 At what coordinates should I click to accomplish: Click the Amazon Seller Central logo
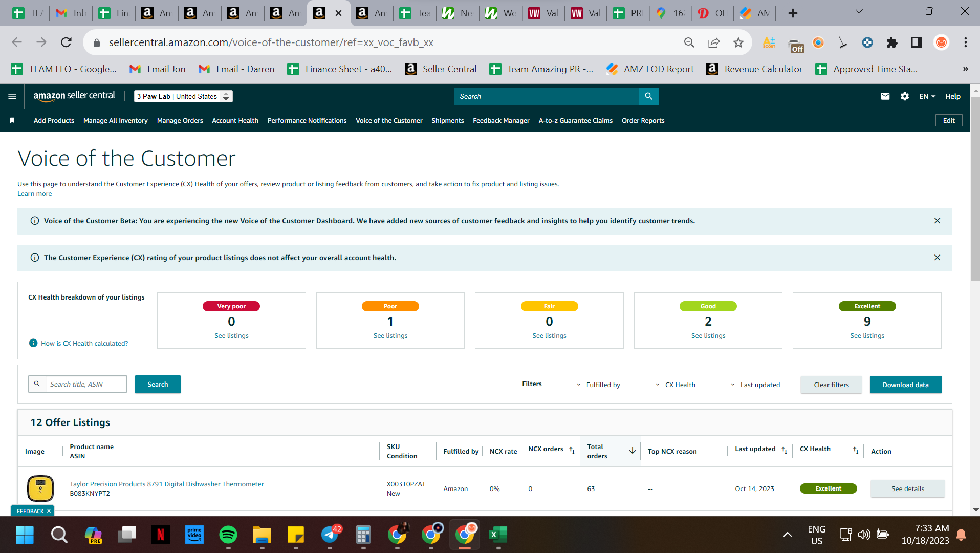tap(74, 96)
